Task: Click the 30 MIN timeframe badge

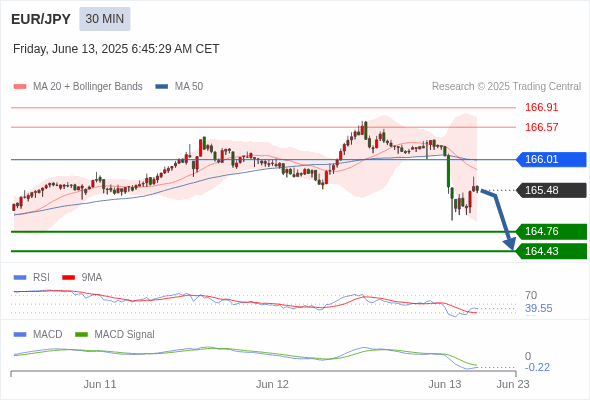Action: pyautogui.click(x=105, y=19)
